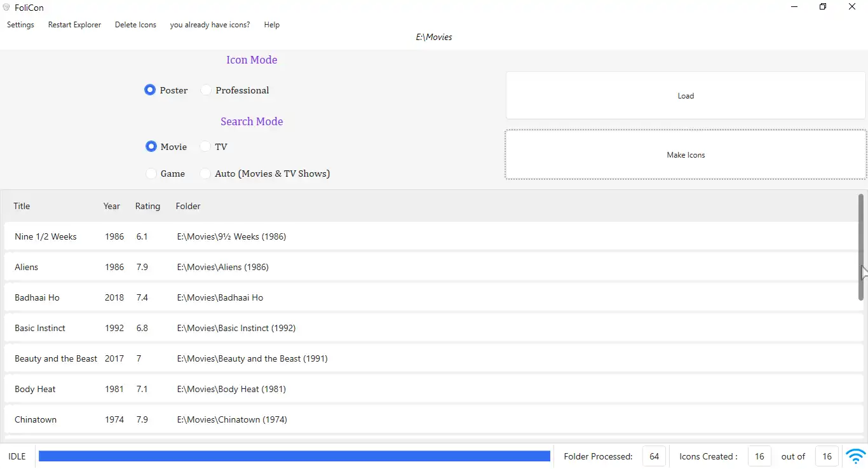Select Game search mode

point(151,173)
